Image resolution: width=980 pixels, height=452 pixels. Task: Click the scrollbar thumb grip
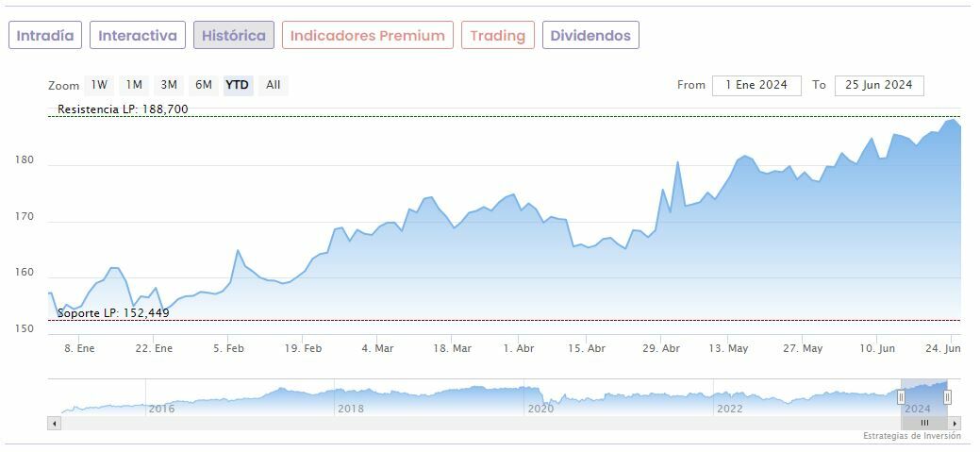click(924, 423)
